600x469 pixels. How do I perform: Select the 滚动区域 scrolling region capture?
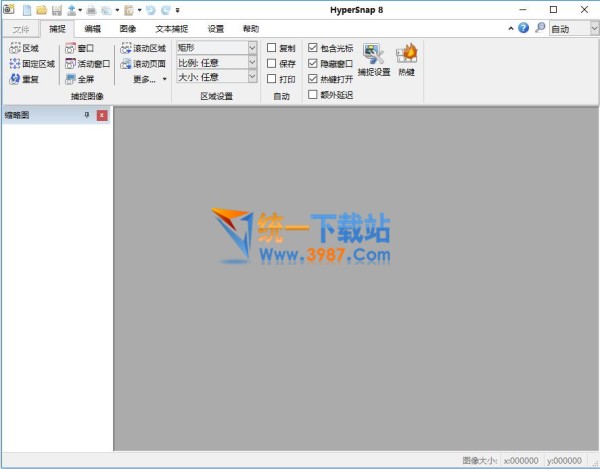[143, 48]
